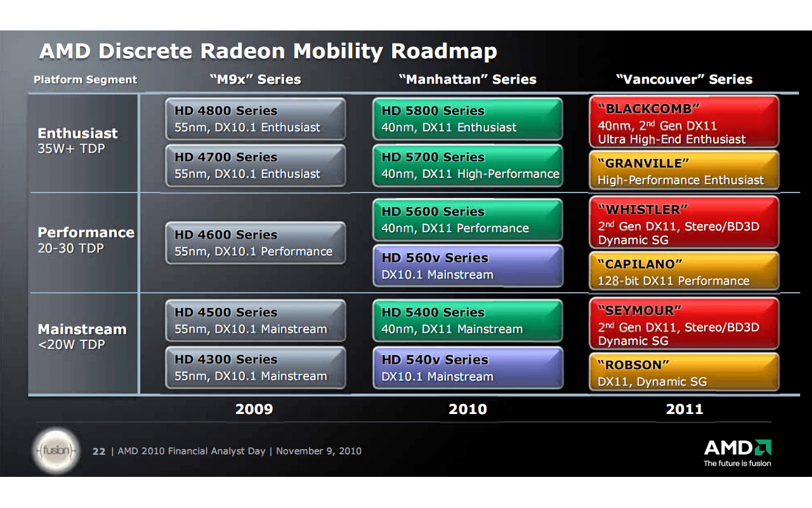Viewport: 812px width, 508px height.
Task: Select the orange "ROBSON" box
Action: 684,372
